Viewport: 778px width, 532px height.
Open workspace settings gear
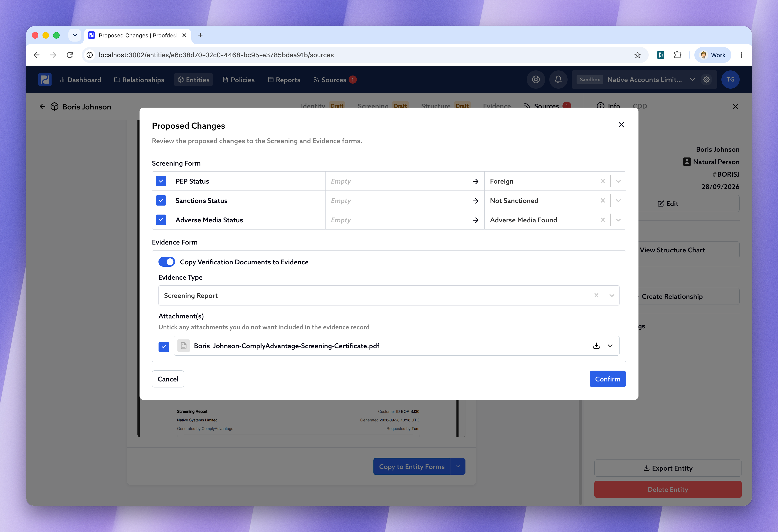[x=706, y=80]
